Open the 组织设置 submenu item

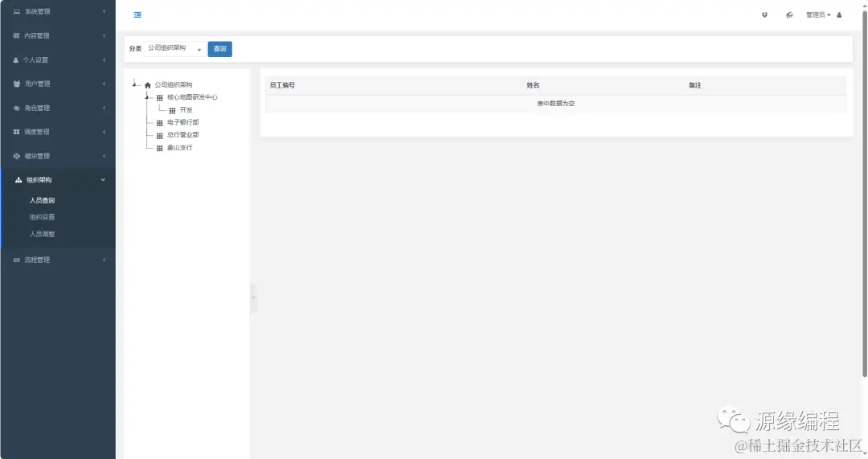(42, 217)
